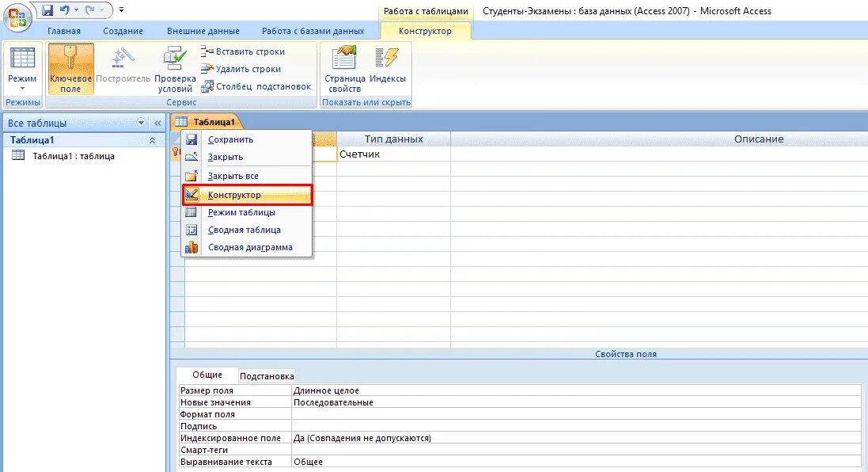Collapse the navigation pane with the double chevron
The image size is (868, 472).
pyautogui.click(x=157, y=123)
